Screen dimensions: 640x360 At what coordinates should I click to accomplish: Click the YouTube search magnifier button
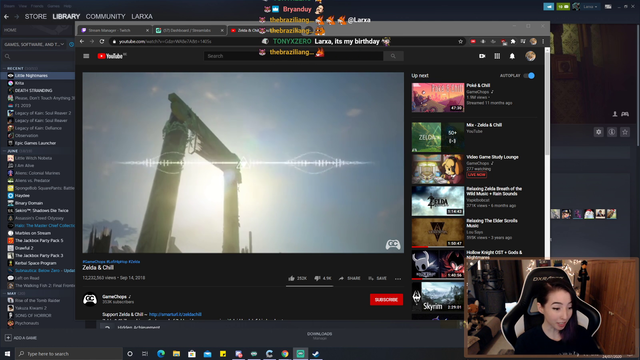pos(393,56)
